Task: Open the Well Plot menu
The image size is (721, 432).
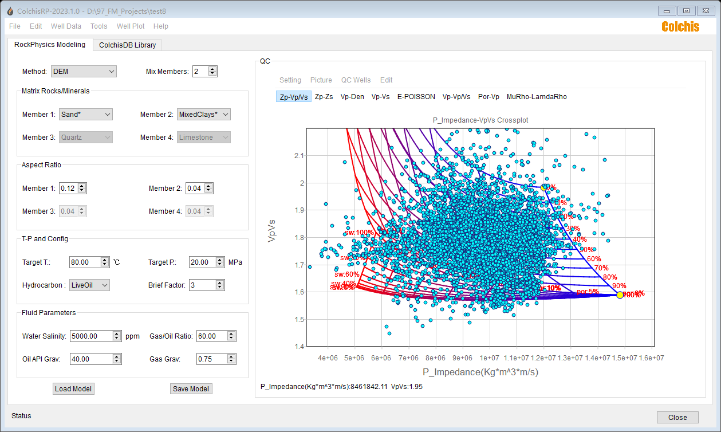Action: 130,26
